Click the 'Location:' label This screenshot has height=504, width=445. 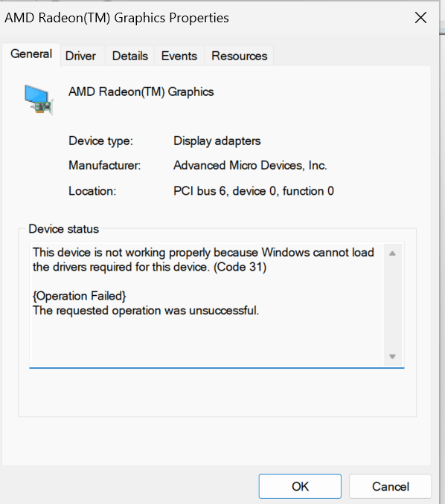pos(92,191)
